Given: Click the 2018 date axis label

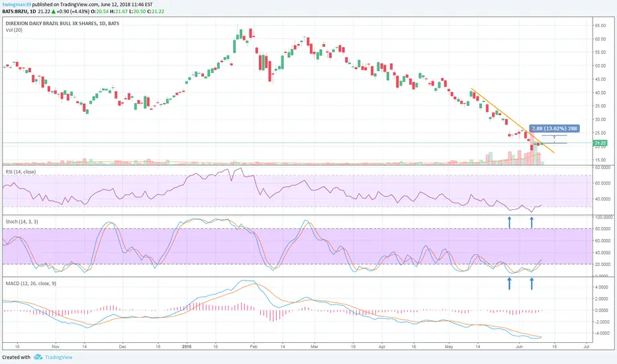Looking at the screenshot, I should click(187, 347).
